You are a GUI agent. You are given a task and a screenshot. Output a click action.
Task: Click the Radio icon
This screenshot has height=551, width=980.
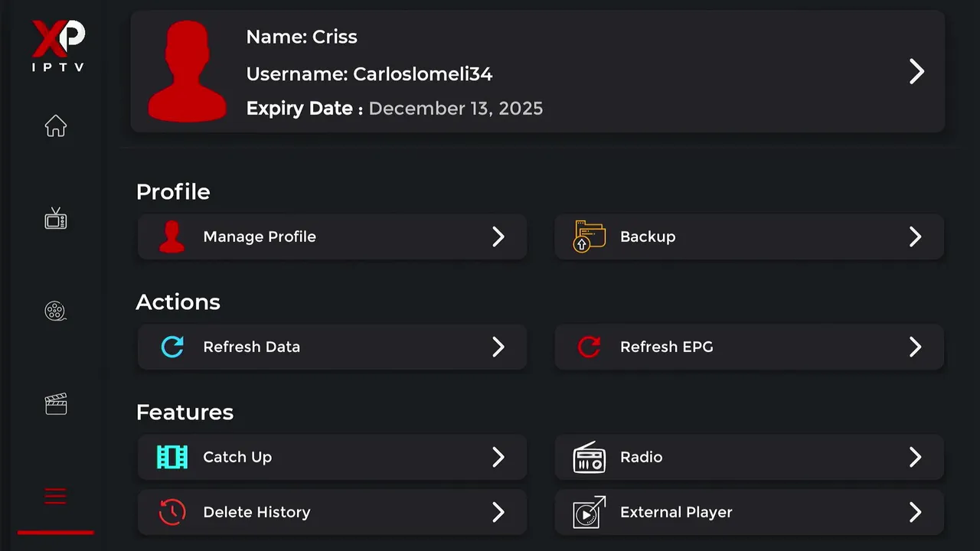point(589,457)
